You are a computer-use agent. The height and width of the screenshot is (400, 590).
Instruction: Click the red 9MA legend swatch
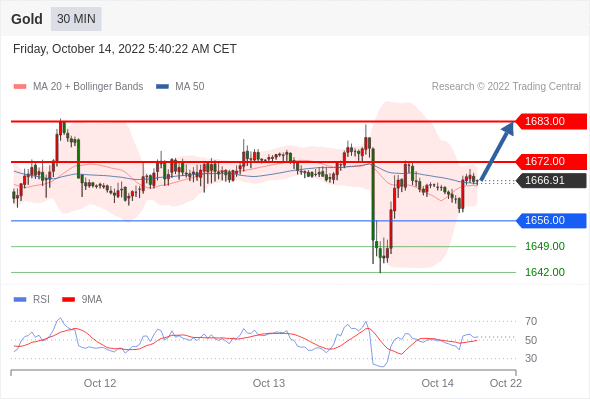tap(68, 300)
